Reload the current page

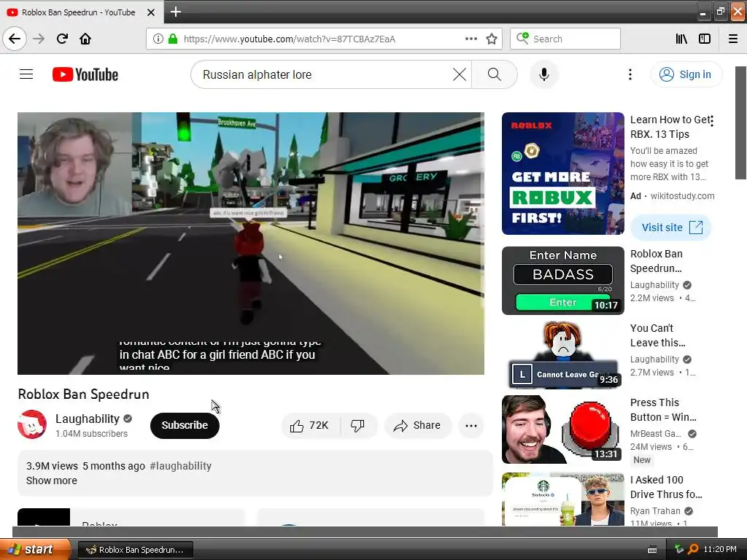(x=62, y=39)
